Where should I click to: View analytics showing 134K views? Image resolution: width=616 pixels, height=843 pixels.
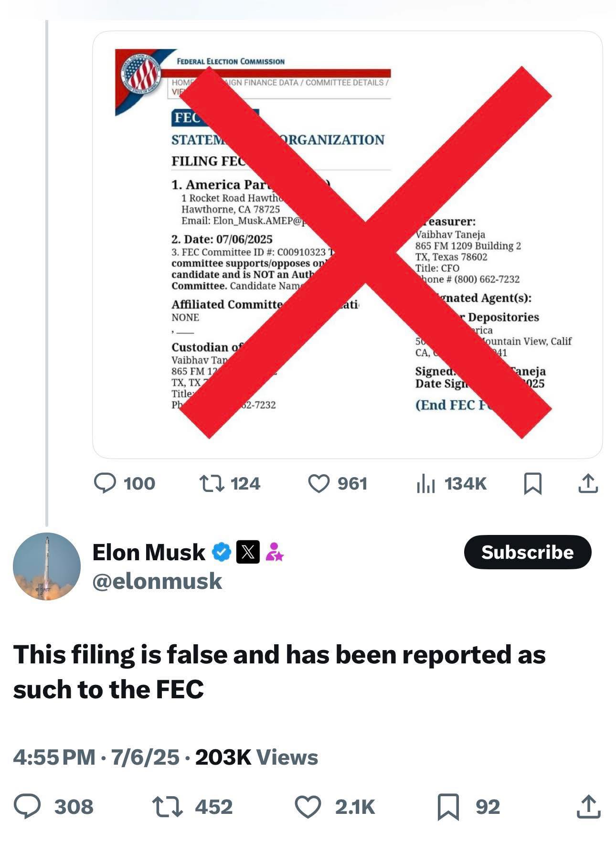[x=426, y=483]
